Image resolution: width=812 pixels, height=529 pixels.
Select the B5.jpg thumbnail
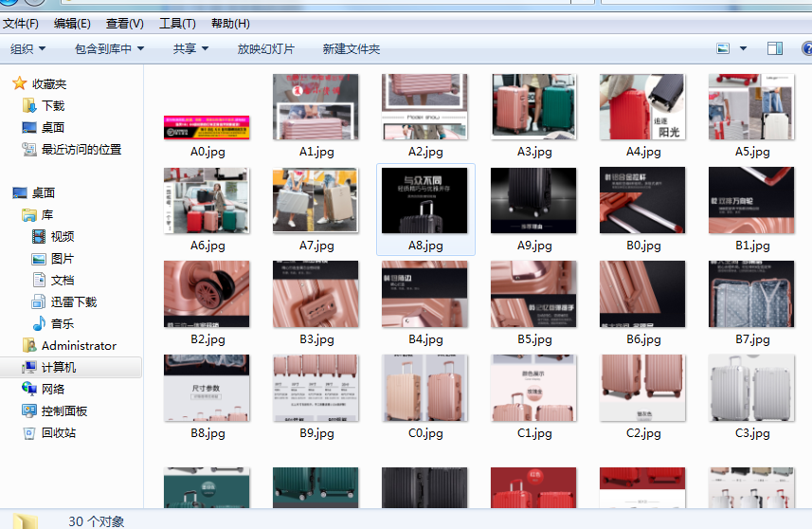[x=533, y=294]
